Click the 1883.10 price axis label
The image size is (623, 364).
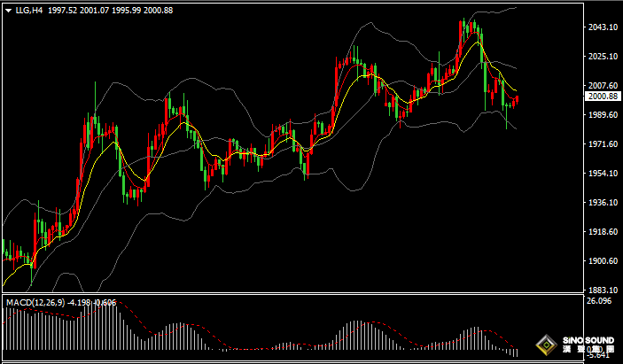coord(603,290)
